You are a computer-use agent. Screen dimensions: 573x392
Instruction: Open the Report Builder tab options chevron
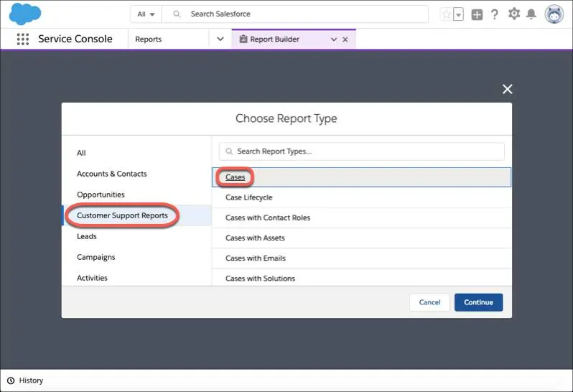(x=334, y=39)
